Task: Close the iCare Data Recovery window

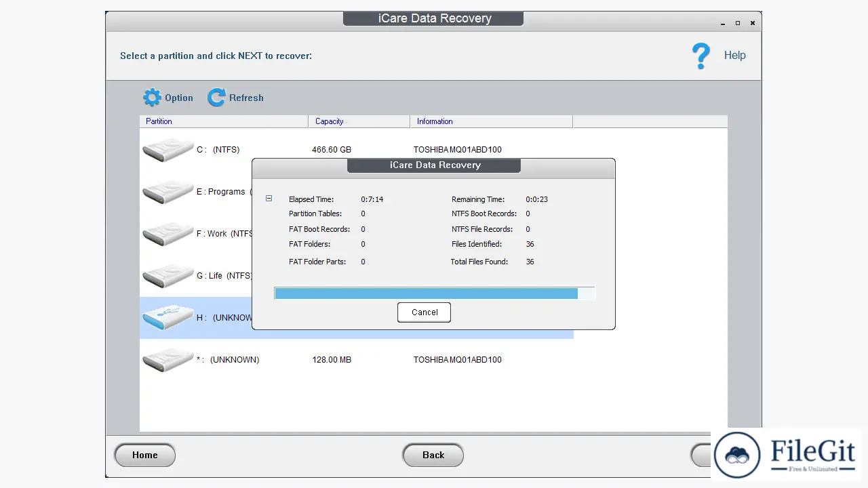Action: coord(753,23)
